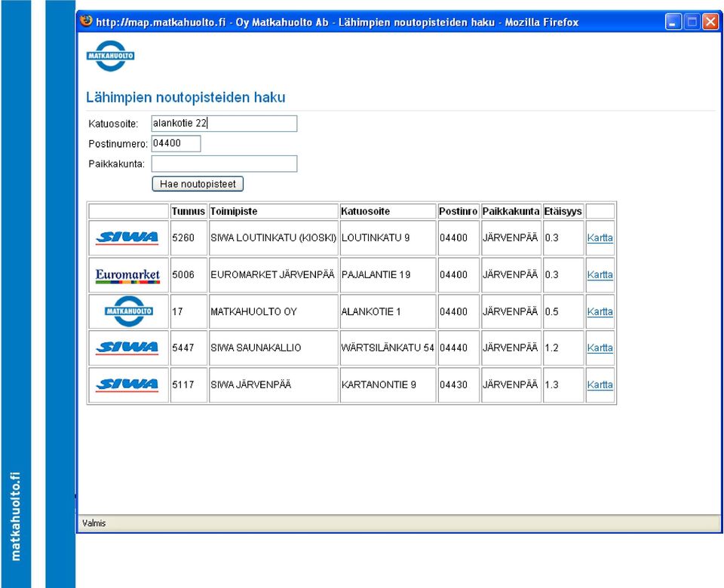
Task: Click the SIWA logo in row 5447
Action: coord(127,348)
